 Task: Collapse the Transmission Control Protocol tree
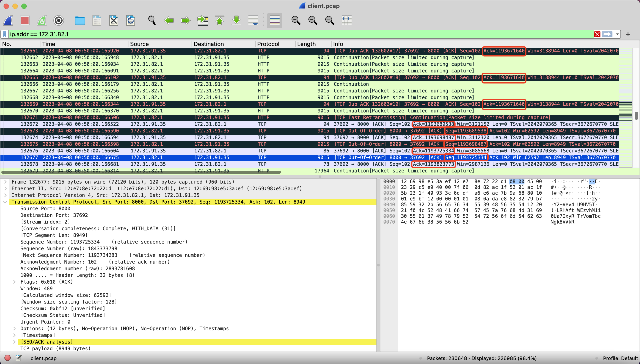coord(5,202)
